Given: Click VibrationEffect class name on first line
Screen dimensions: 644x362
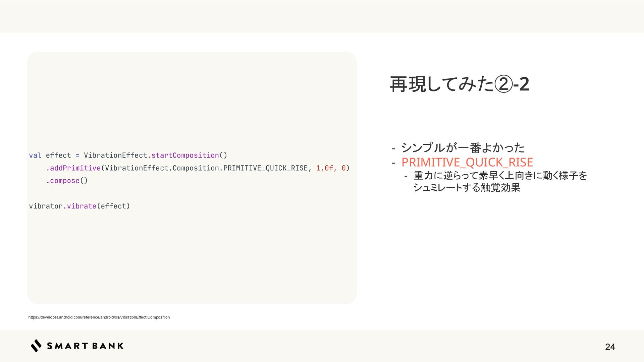Looking at the screenshot, I should click(x=115, y=155).
